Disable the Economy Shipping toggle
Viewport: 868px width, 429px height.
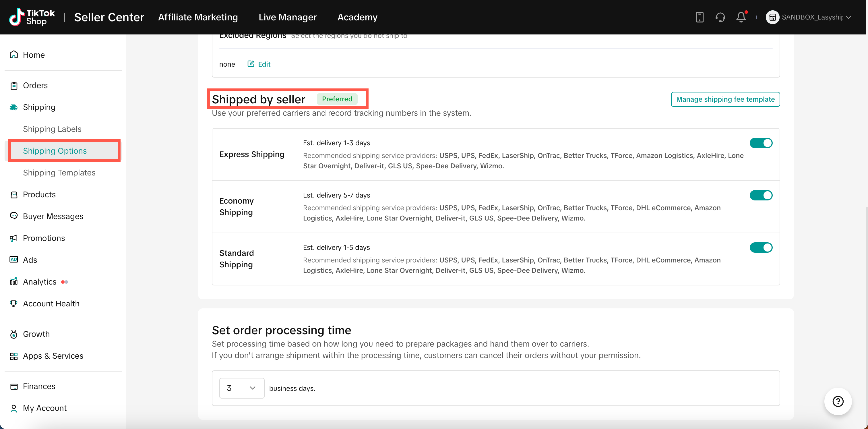pyautogui.click(x=761, y=195)
